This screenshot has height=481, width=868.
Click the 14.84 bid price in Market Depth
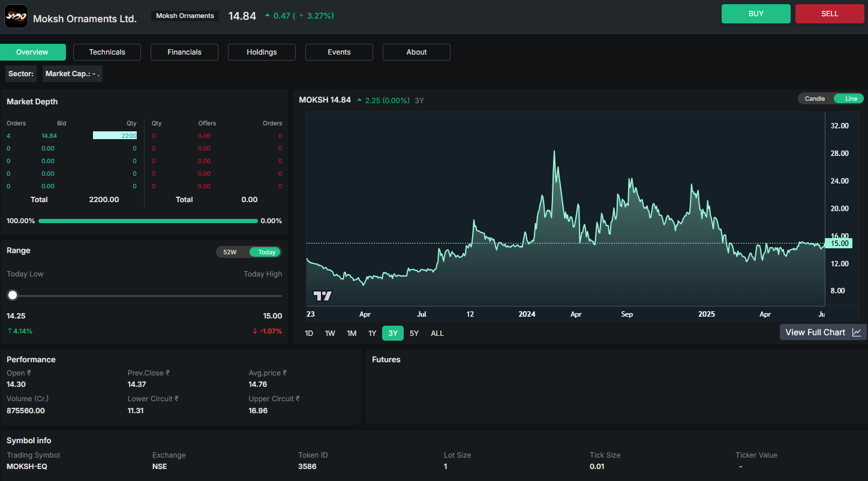(49, 136)
